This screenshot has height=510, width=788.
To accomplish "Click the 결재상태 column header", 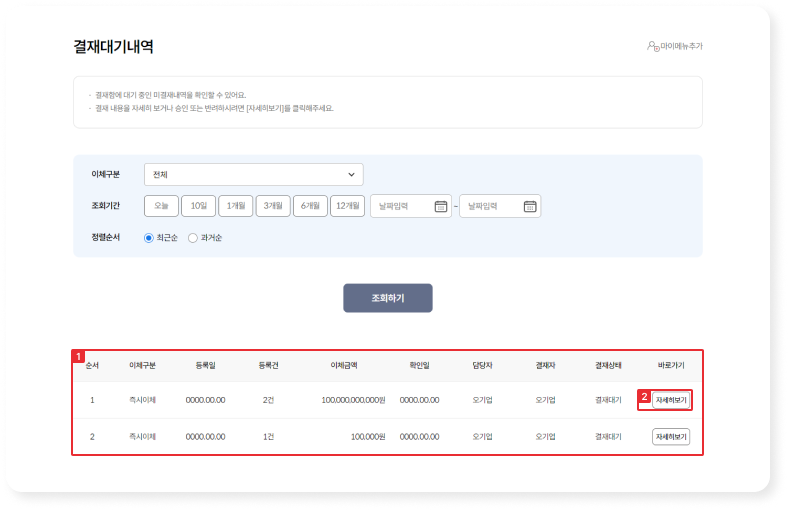I will [608, 365].
